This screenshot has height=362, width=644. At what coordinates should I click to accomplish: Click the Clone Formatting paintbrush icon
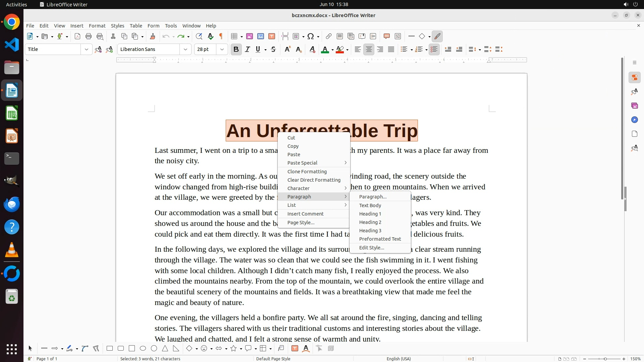point(152,36)
